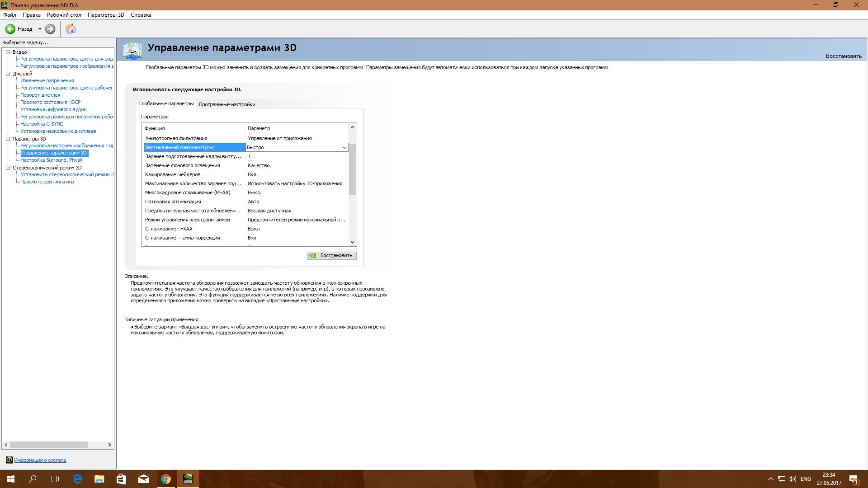
Task: Click settings list scroll down arrow
Action: 353,242
